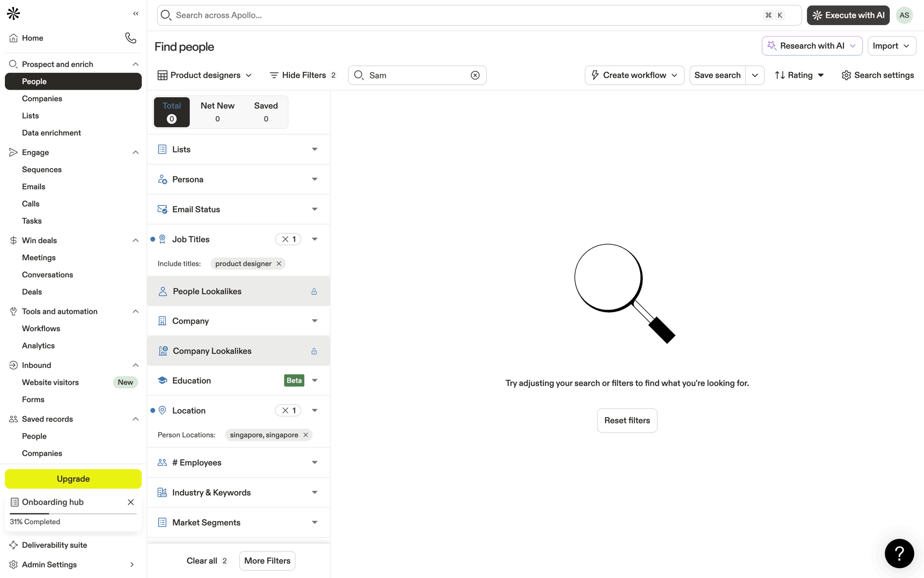
Task: Open the phone dialer icon
Action: pos(130,38)
